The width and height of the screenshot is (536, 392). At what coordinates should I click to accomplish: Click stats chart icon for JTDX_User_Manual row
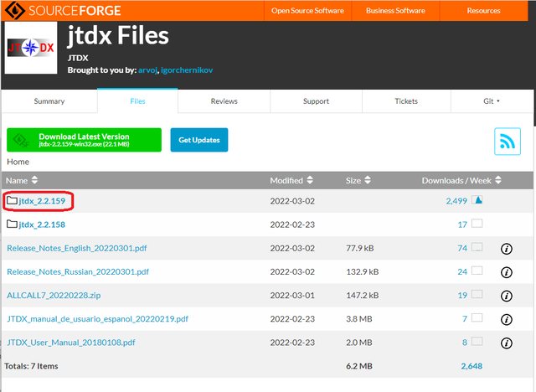pyautogui.click(x=477, y=342)
